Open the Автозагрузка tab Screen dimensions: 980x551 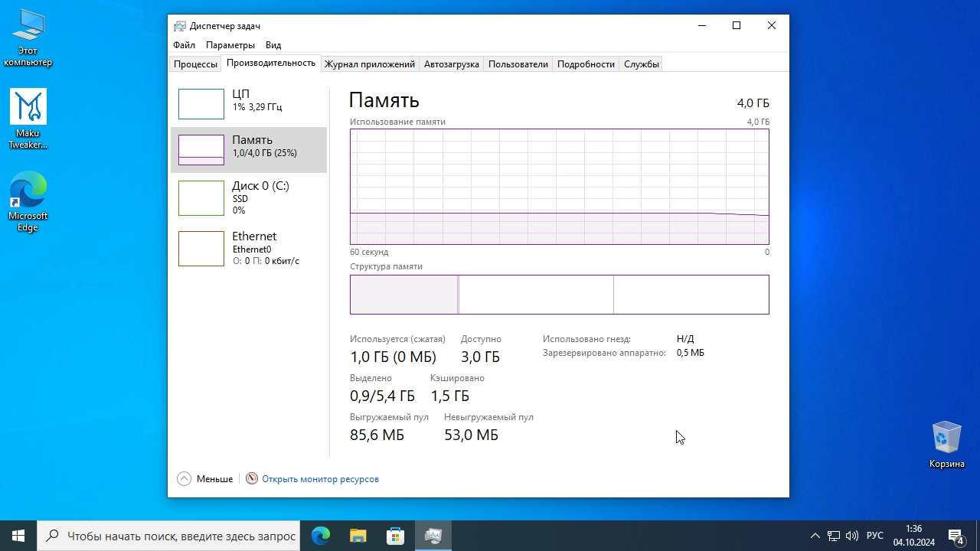[x=452, y=64]
